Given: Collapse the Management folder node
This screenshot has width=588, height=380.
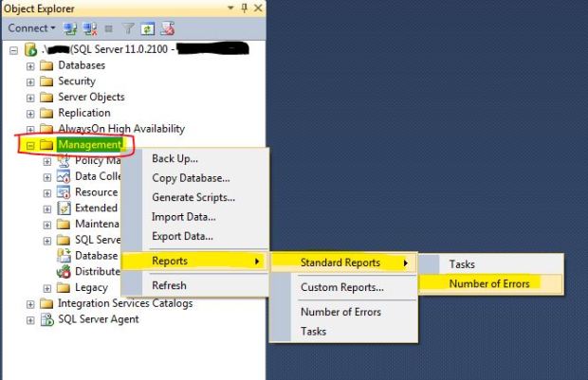Looking at the screenshot, I should click(31, 145).
